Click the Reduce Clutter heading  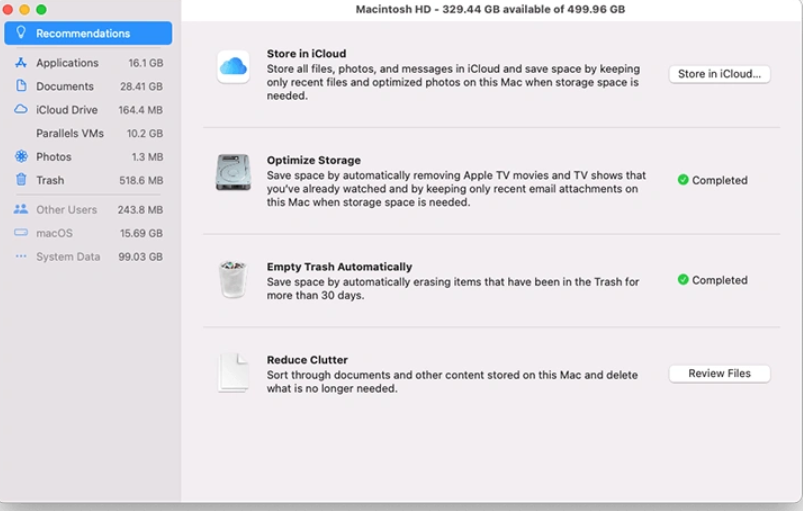click(x=307, y=360)
